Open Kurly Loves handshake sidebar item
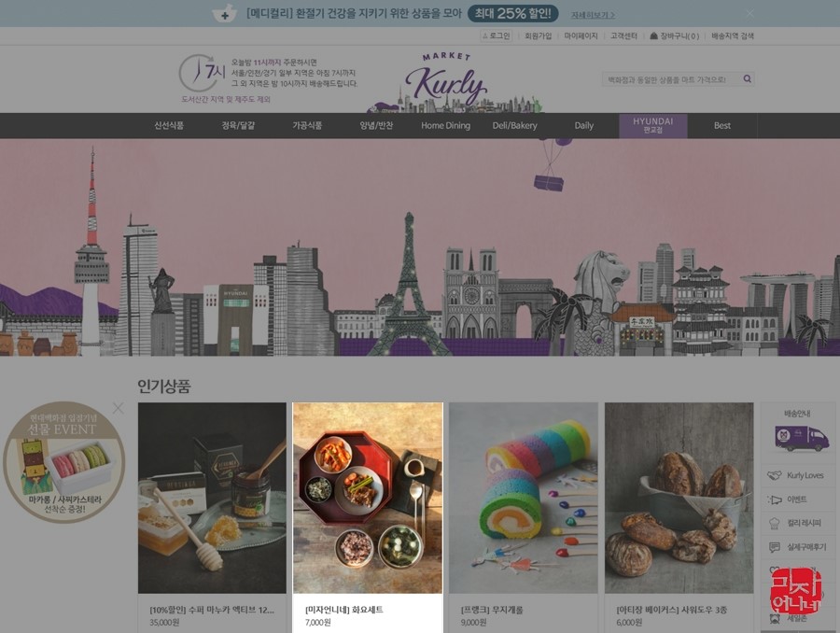The height and width of the screenshot is (633, 840). coord(798,475)
